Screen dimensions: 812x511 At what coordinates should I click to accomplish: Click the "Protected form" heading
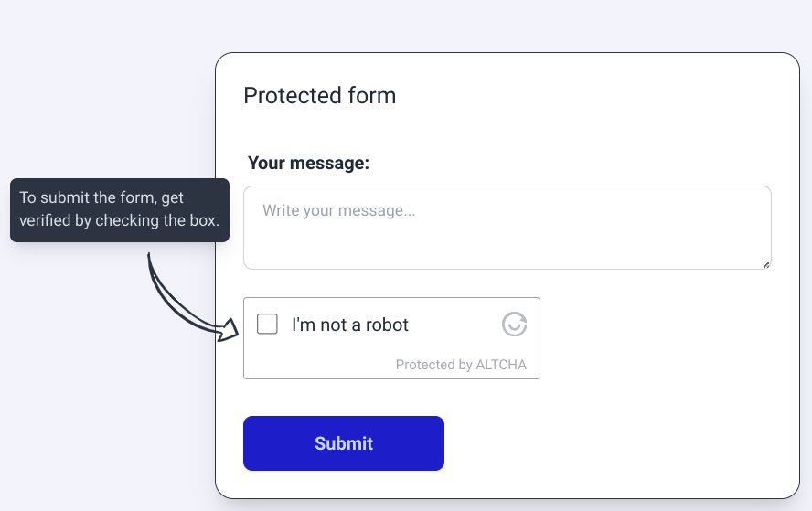tap(319, 96)
